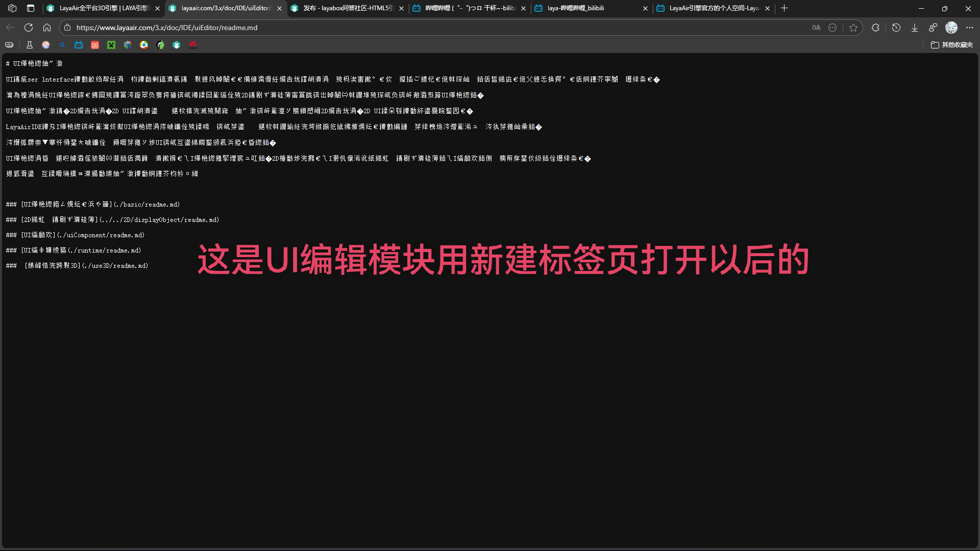
Task: Open the bilibili bookmark in favorites bar
Action: click(x=78, y=45)
